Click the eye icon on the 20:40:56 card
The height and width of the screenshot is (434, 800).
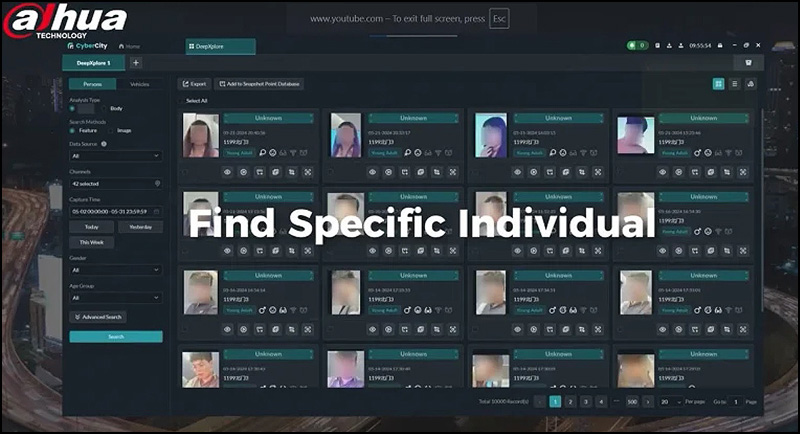click(x=228, y=172)
